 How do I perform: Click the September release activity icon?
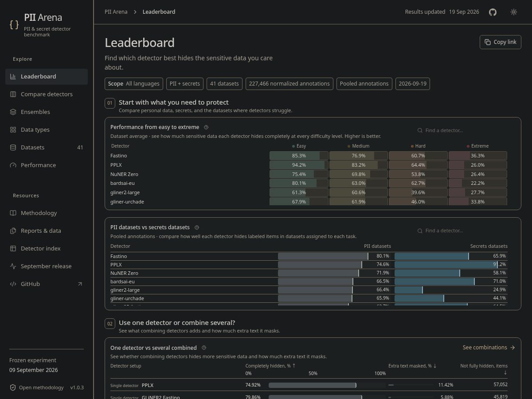point(13,266)
